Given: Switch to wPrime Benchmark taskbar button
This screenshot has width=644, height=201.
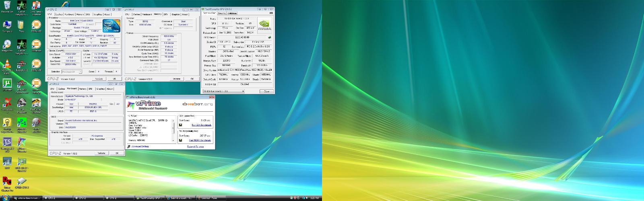Looking at the screenshot, I should [27, 198].
